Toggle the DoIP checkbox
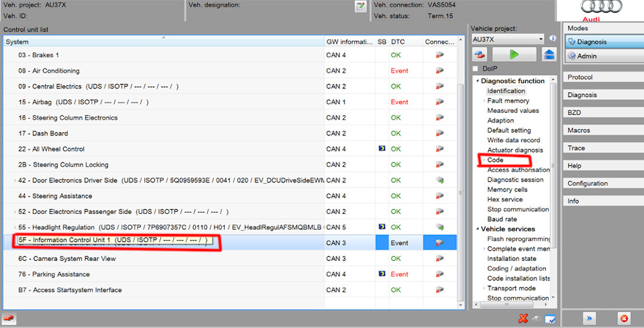644x328 pixels. pyautogui.click(x=475, y=68)
